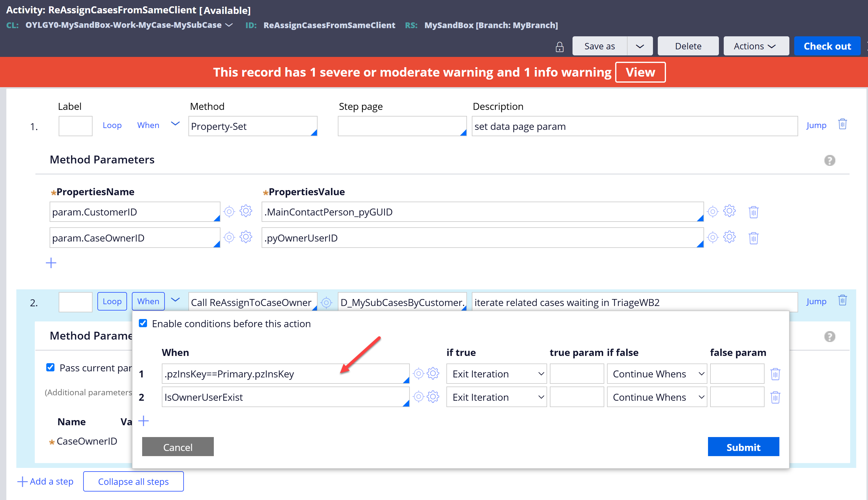Click gear icon beside .pzInsKey when condition
Viewport: 868px width, 500px height.
[x=433, y=373]
